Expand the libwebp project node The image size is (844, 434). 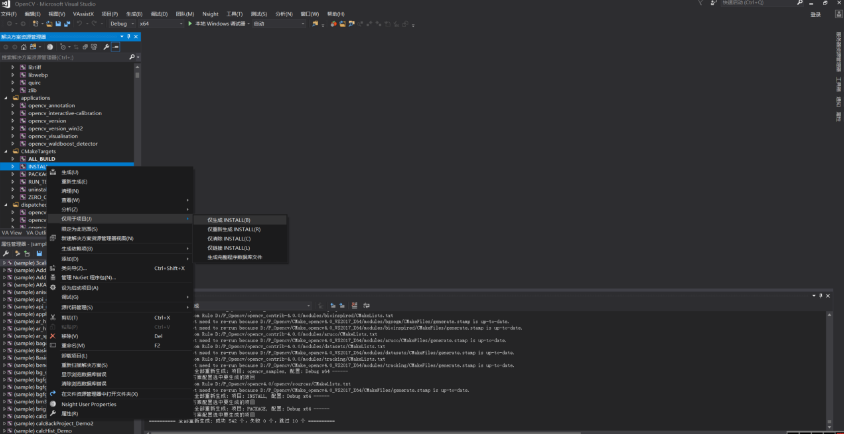(13, 75)
